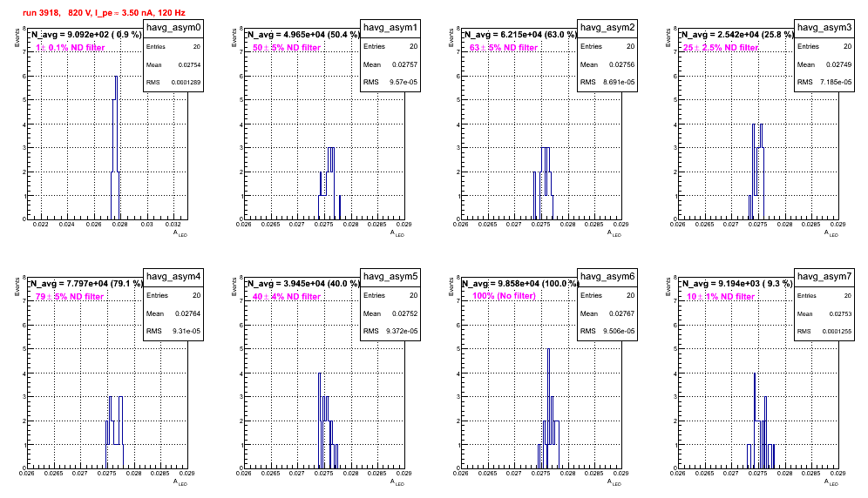This screenshot has height=498, width=868.
Task: Click RMS value 7.185e-05
Action: (x=836, y=82)
